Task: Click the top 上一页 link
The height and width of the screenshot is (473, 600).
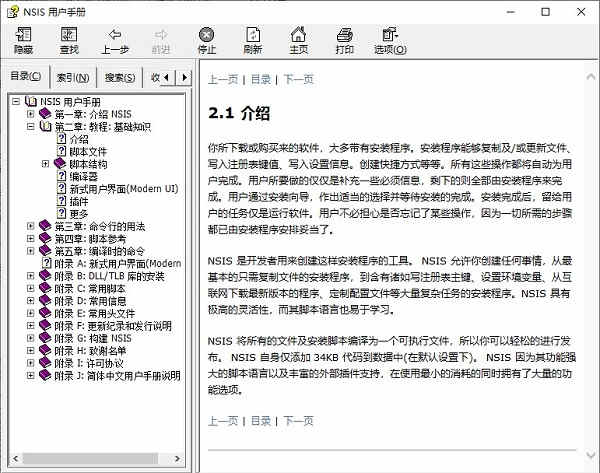Action: tap(223, 79)
